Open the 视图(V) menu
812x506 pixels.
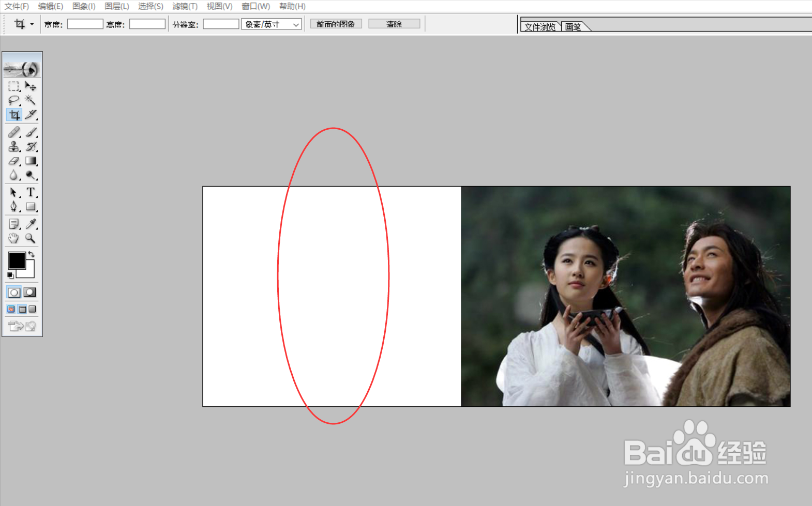[x=219, y=6]
